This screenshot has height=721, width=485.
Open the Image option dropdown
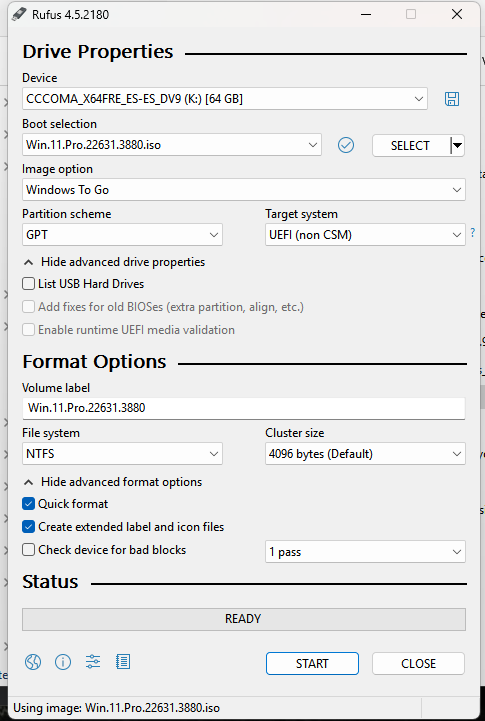pyautogui.click(x=244, y=190)
